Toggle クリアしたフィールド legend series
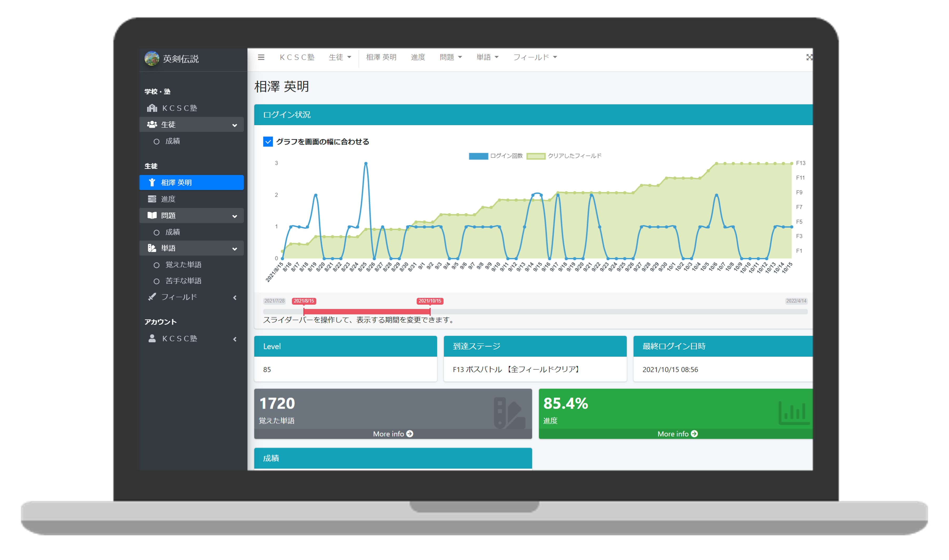Image resolution: width=949 pixels, height=560 pixels. tap(564, 156)
